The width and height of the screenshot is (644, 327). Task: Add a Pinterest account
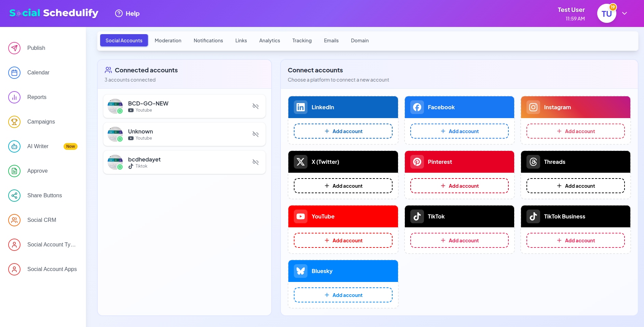click(459, 186)
